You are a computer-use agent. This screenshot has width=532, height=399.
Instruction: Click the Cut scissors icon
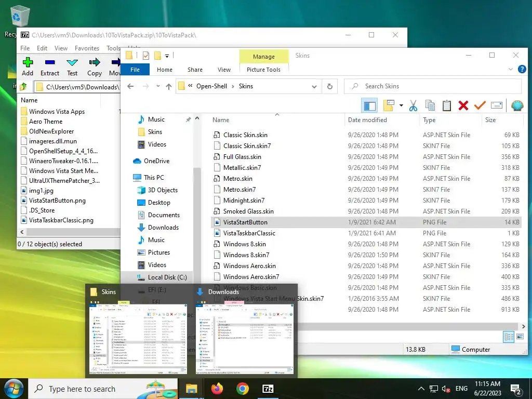(413, 106)
